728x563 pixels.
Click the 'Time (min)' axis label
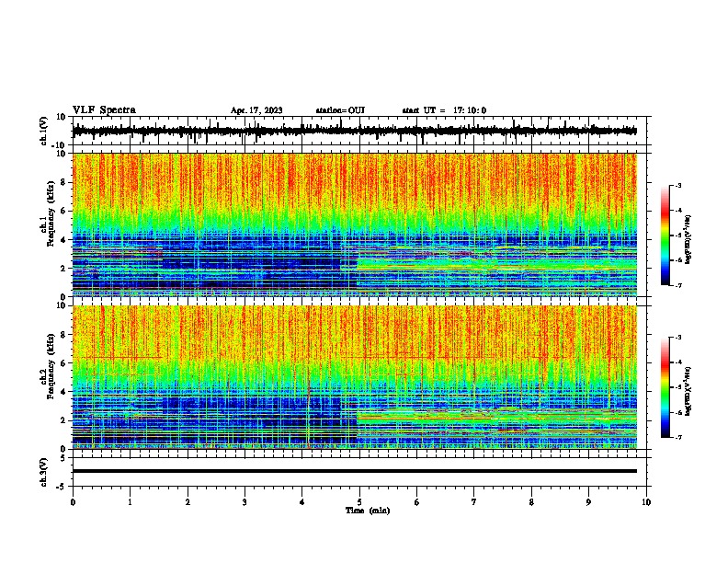pos(368,511)
